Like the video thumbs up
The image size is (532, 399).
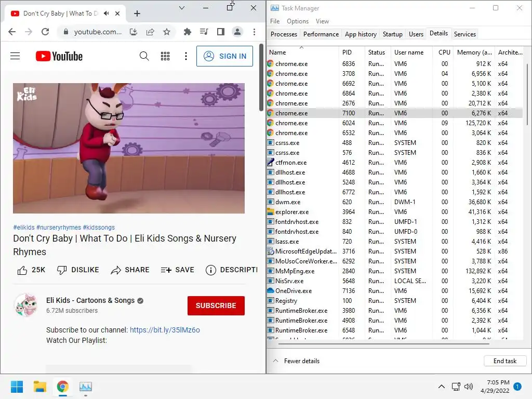pos(31,270)
